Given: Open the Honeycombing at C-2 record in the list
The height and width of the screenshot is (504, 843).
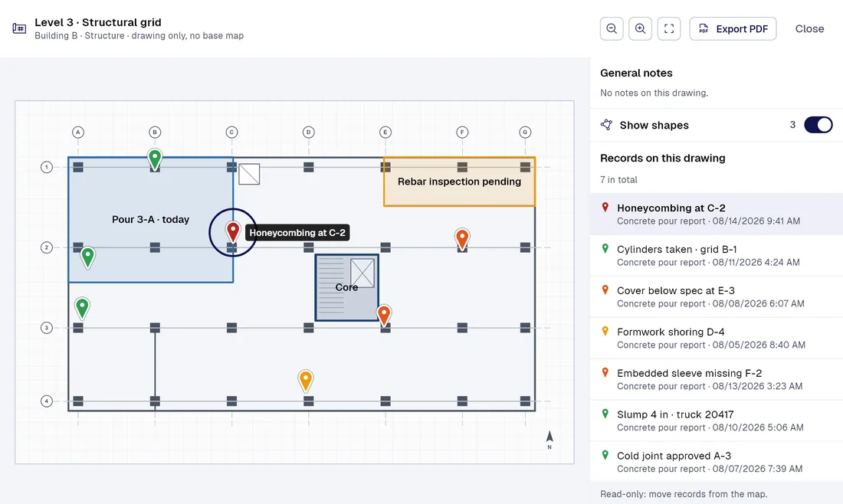Looking at the screenshot, I should pos(716,214).
